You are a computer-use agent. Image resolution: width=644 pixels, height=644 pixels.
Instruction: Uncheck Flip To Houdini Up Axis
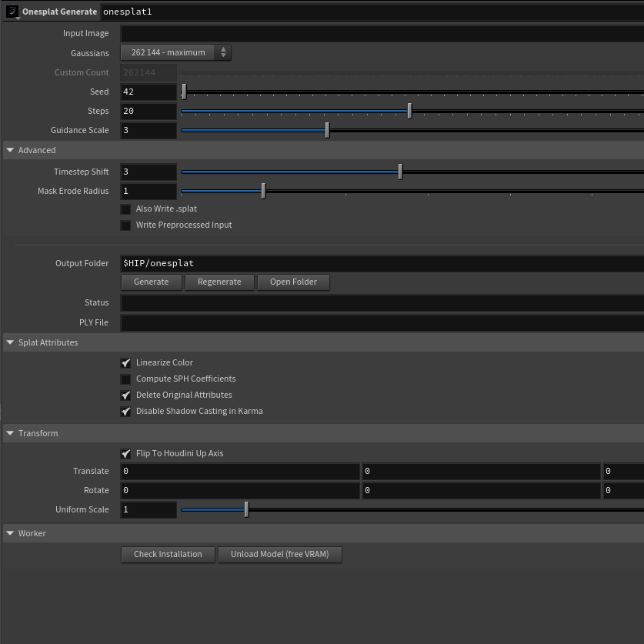(125, 453)
